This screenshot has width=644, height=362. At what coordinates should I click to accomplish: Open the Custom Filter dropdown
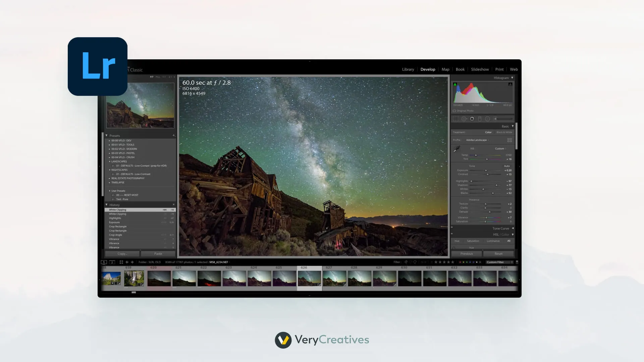[x=499, y=262]
